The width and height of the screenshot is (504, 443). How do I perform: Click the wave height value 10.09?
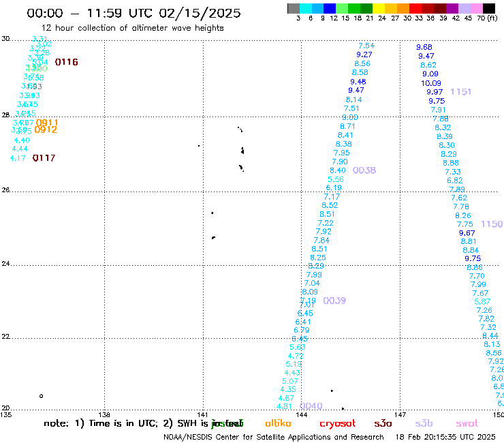[431, 83]
